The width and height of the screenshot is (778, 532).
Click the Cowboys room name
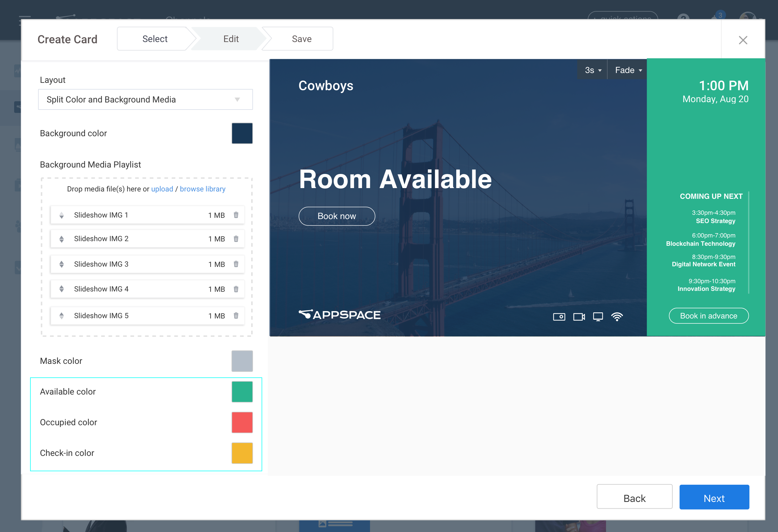pos(326,86)
